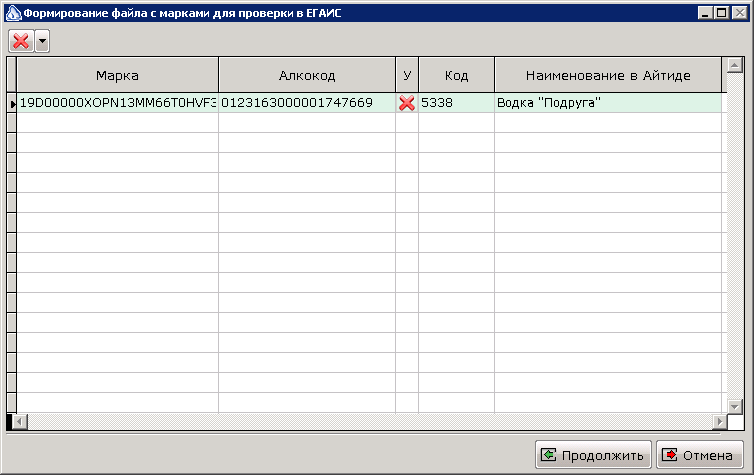Select the Водка "Подруга" name cell
Screen dimensions: 754x475
click(x=608, y=102)
